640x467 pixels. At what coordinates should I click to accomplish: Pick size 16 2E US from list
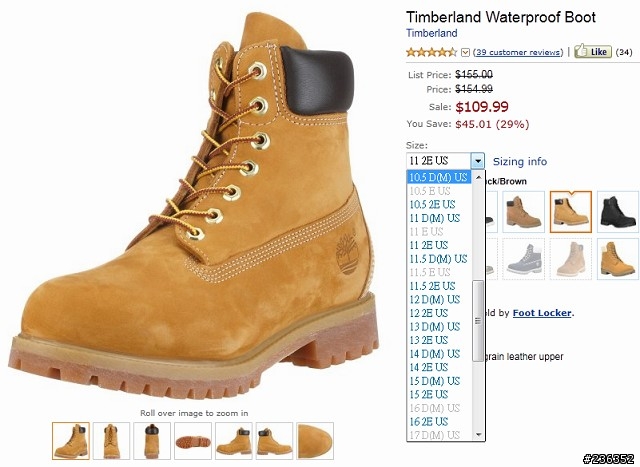click(x=429, y=421)
